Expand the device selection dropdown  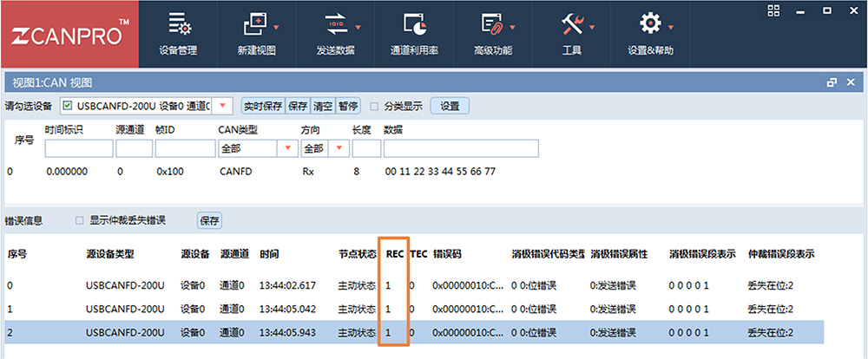point(223,106)
